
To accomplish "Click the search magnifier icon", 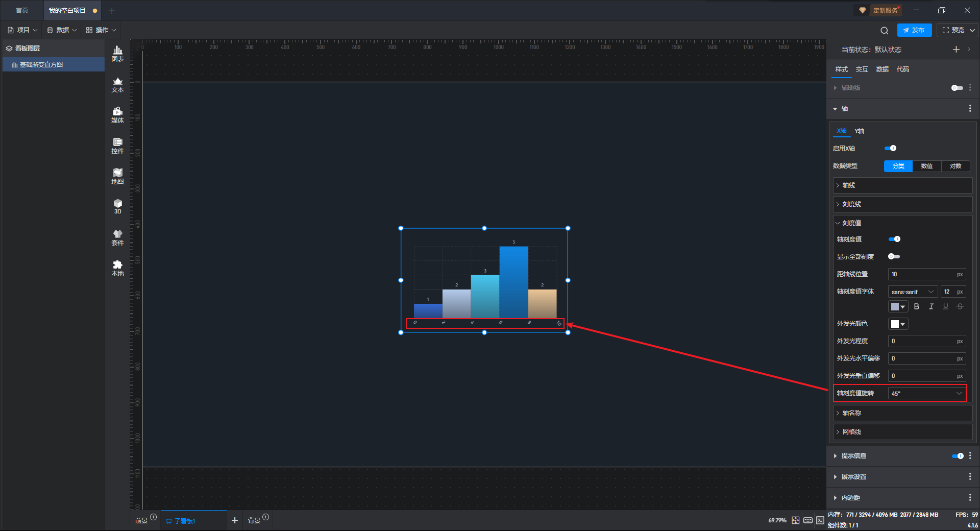I will tap(885, 30).
